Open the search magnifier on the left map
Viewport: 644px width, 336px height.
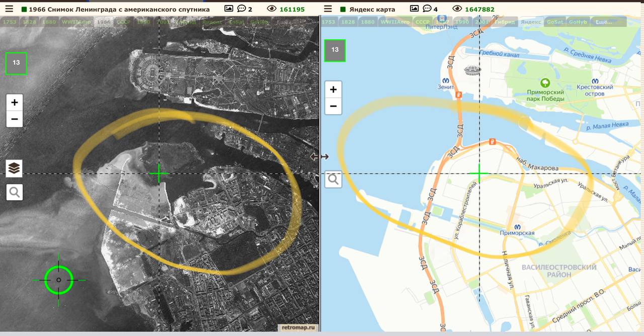[14, 192]
